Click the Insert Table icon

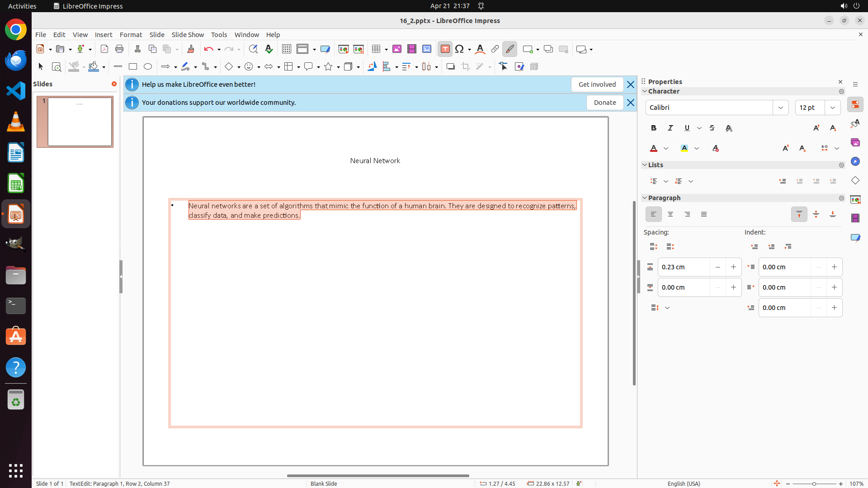click(375, 49)
